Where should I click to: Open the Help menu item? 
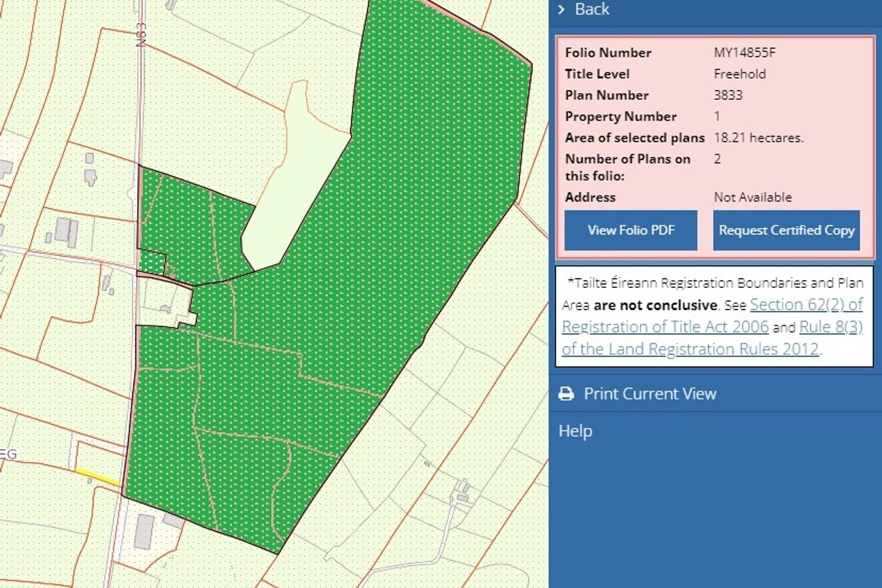click(x=575, y=431)
